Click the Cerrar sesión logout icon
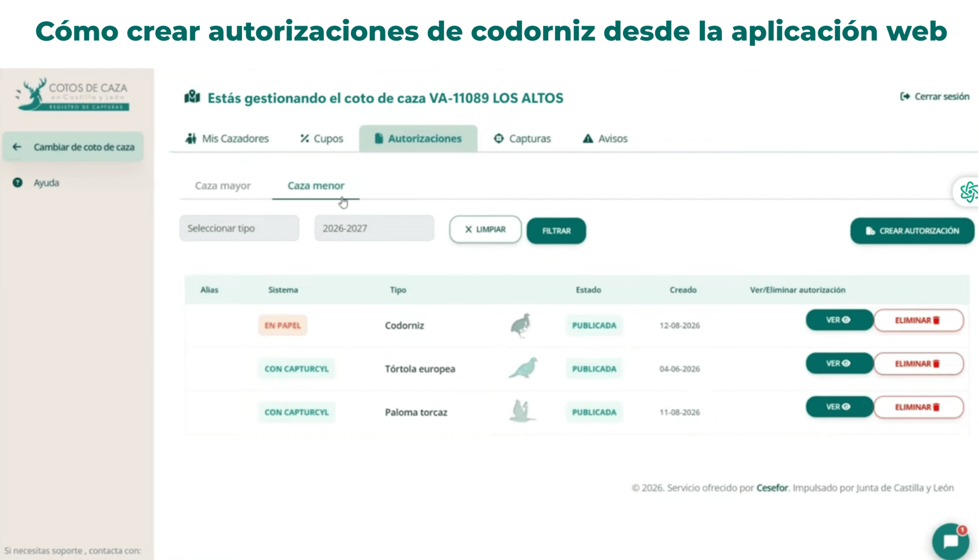The height and width of the screenshot is (560, 979). click(x=904, y=97)
